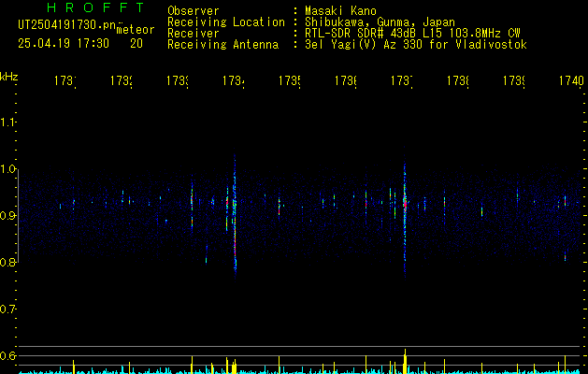Click the observer name Masaki Kano

point(340,11)
